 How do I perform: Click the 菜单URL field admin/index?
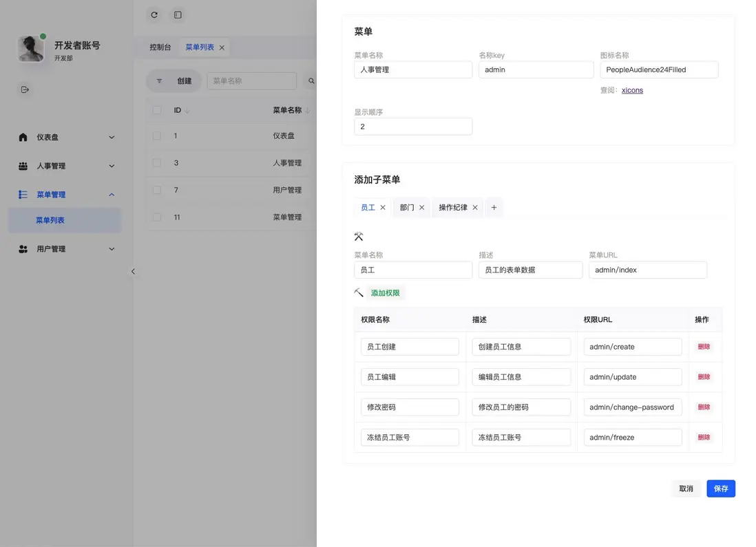pos(648,270)
